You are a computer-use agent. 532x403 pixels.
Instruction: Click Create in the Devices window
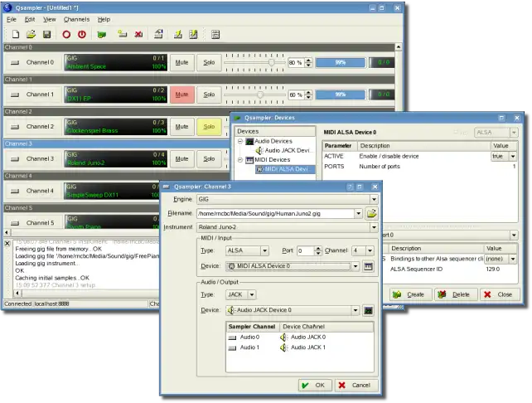pos(410,294)
